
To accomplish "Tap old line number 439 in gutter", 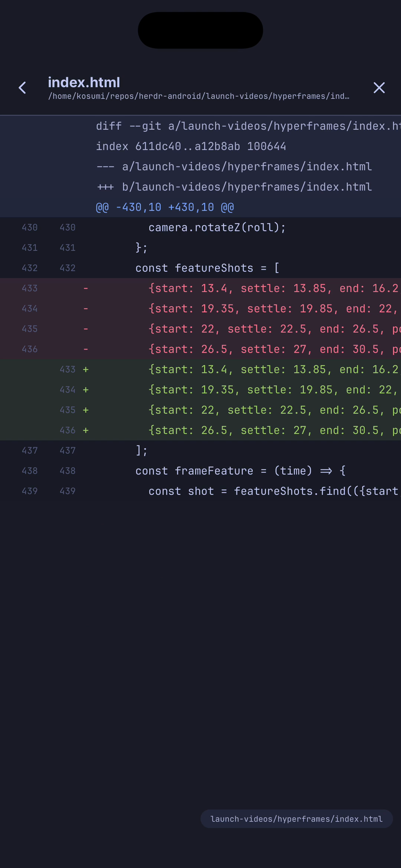I will pyautogui.click(x=30, y=491).
